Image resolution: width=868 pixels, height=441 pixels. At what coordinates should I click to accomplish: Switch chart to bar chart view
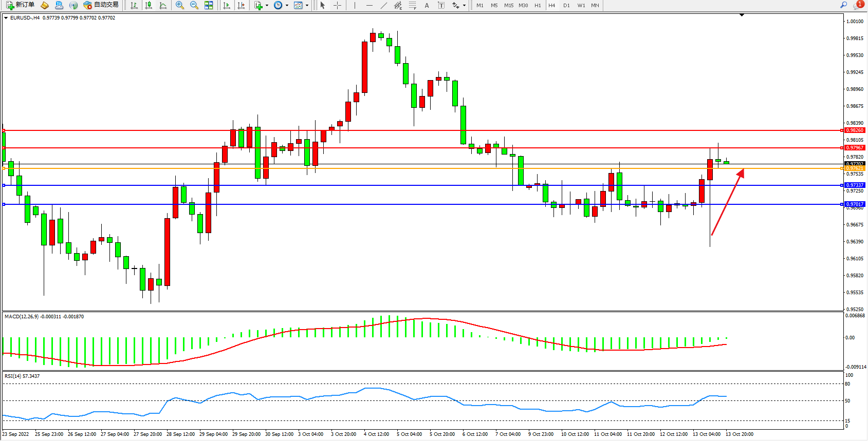(x=134, y=5)
